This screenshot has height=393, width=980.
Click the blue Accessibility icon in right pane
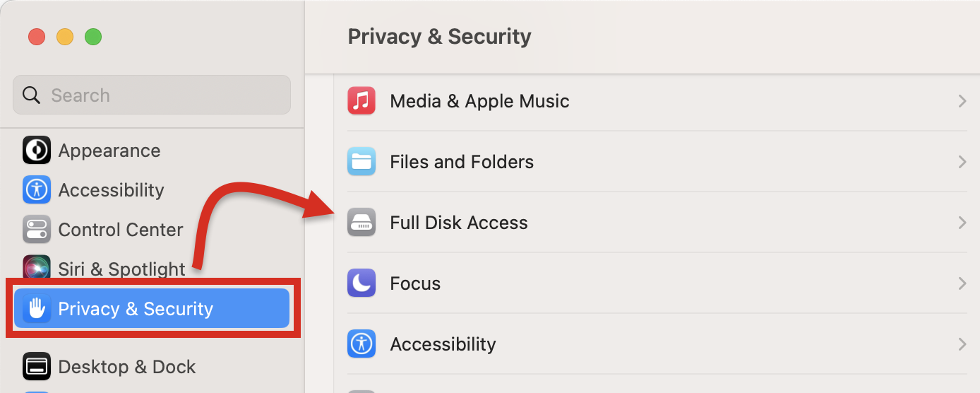361,344
